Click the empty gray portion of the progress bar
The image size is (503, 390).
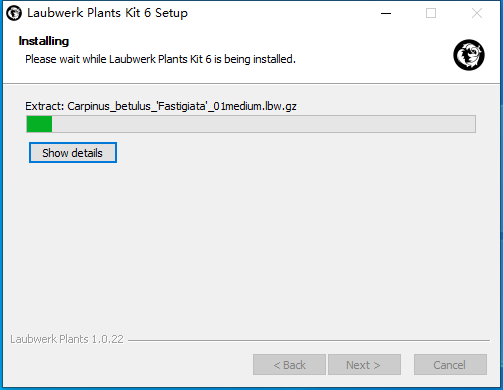pyautogui.click(x=263, y=124)
